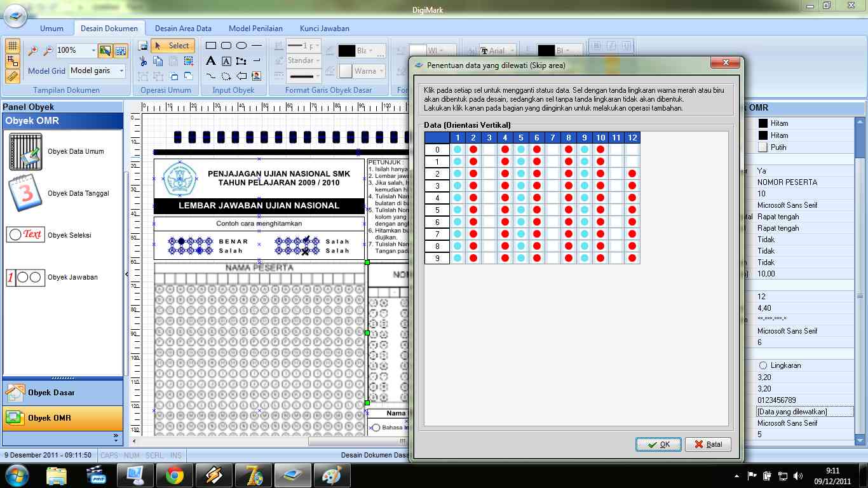868x488 pixels.
Task: Open Google Chrome from taskbar
Action: coord(175,475)
